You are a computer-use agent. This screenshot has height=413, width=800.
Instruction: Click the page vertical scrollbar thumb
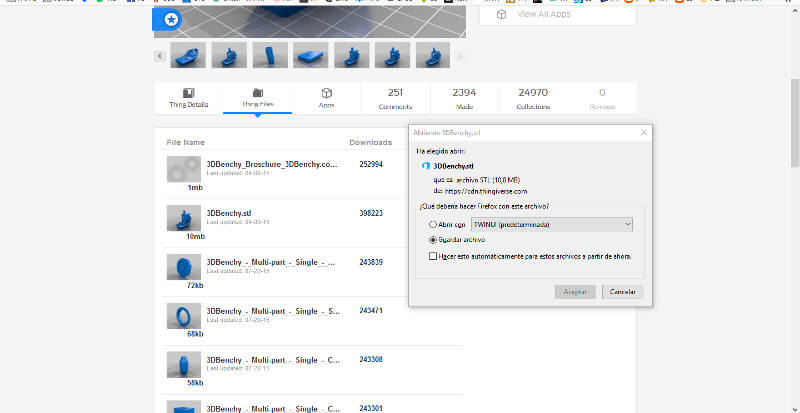click(795, 123)
